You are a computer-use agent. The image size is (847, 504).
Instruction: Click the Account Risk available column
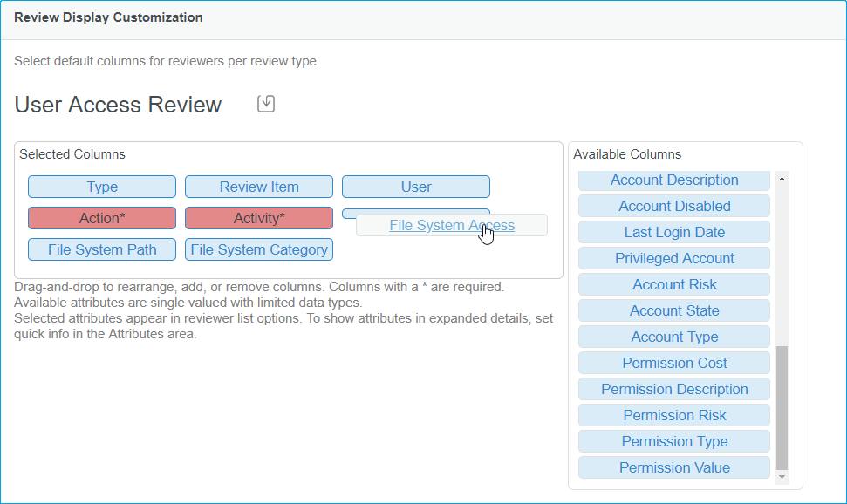pyautogui.click(x=674, y=284)
